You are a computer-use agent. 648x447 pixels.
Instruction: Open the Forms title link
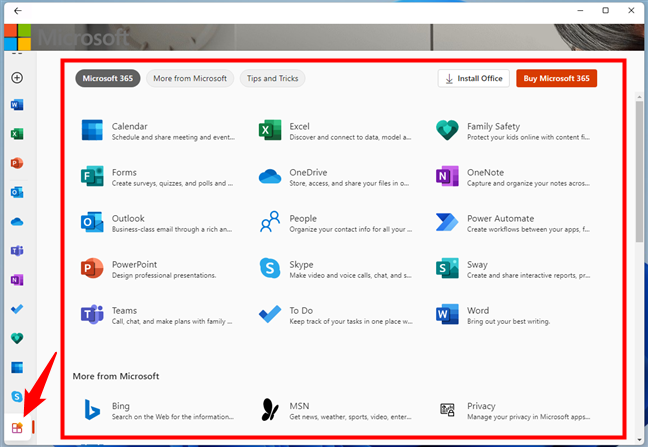click(124, 172)
